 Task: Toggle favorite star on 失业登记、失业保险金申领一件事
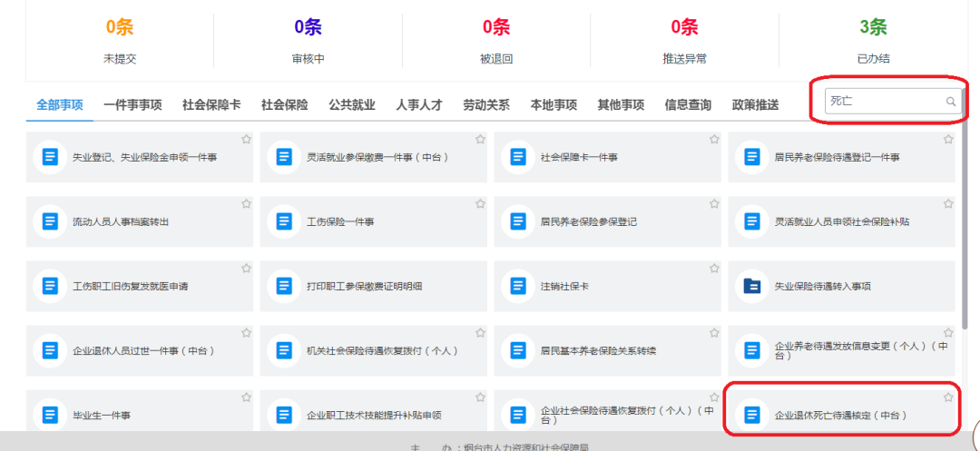click(246, 140)
